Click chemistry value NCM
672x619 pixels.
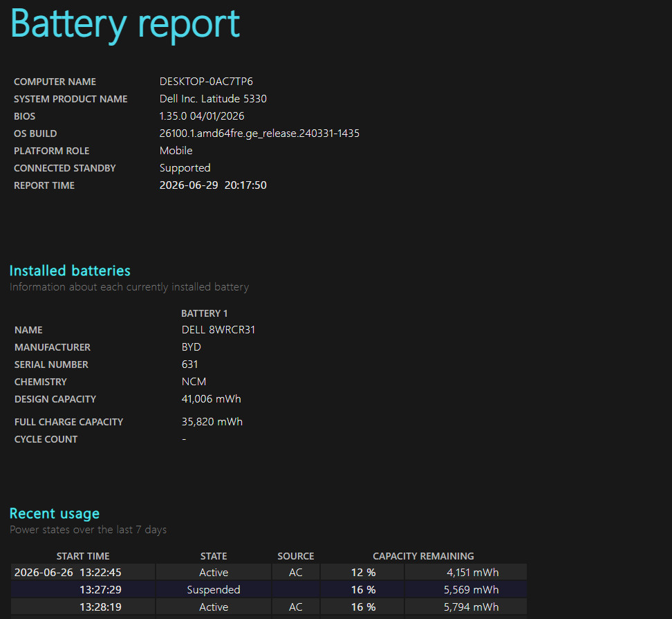tap(194, 382)
